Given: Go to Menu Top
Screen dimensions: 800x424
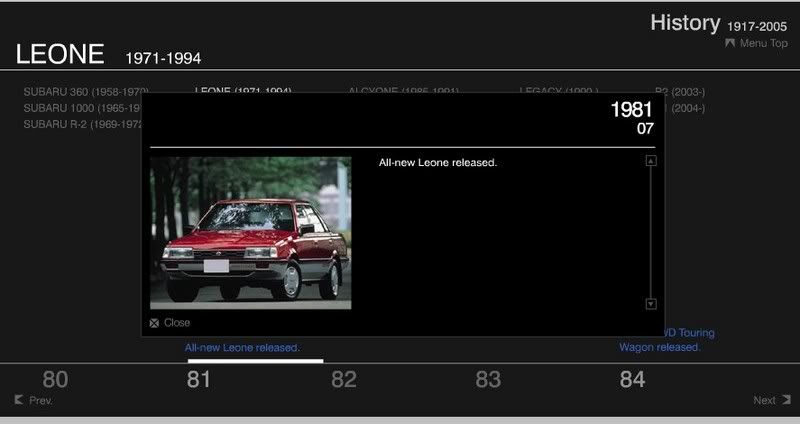Looking at the screenshot, I should tap(757, 43).
